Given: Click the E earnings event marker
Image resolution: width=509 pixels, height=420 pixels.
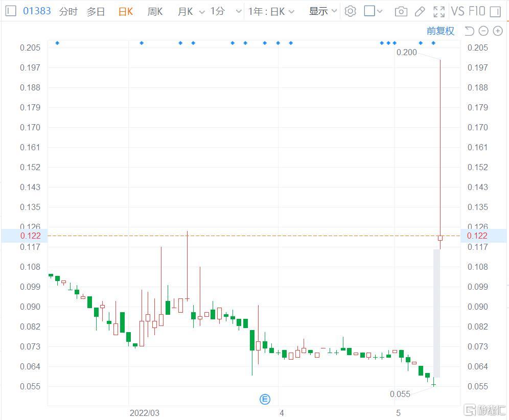Looking at the screenshot, I should (265, 399).
